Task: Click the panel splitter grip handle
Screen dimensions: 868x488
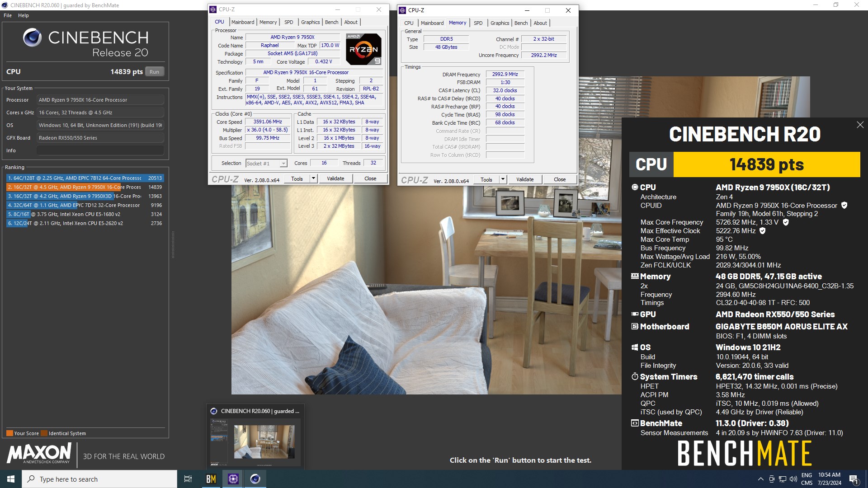Action: point(173,244)
